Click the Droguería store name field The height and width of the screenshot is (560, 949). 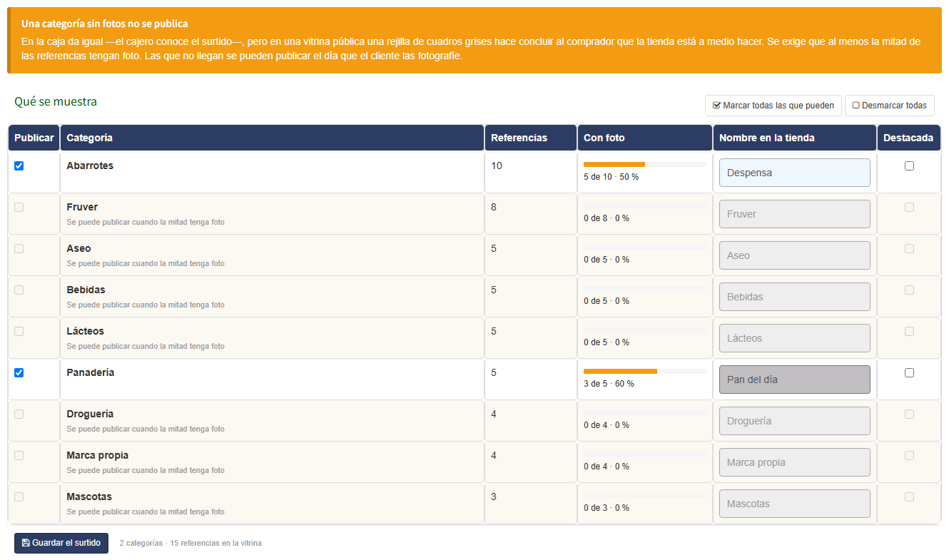[795, 421]
